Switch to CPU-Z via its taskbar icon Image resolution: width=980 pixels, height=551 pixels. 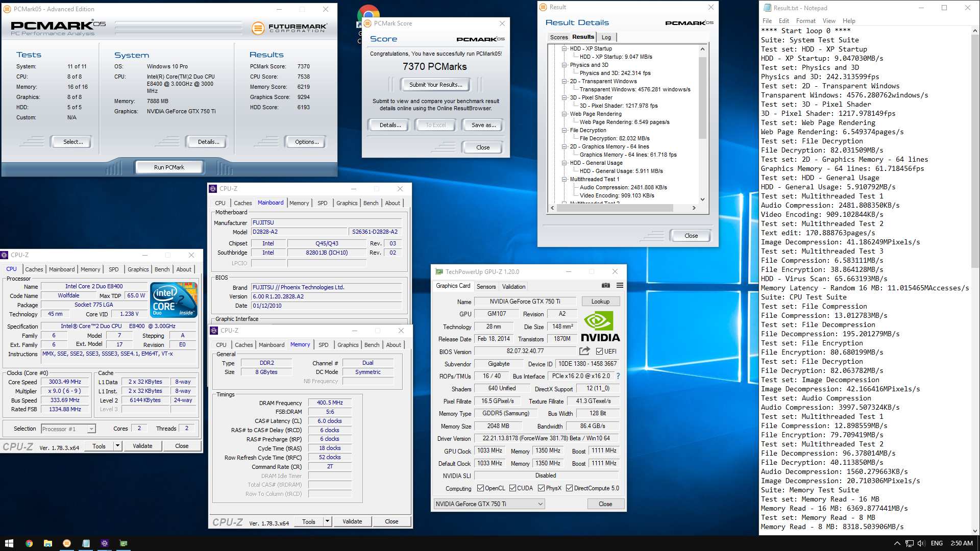(105, 543)
